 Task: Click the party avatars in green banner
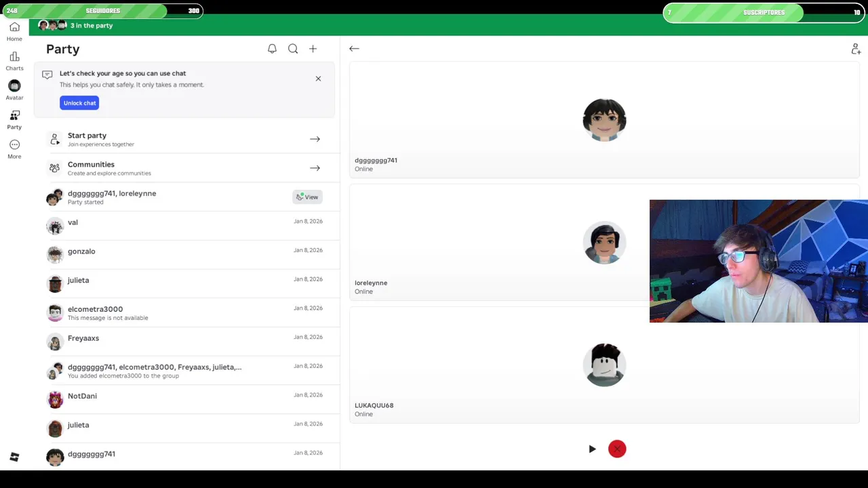[52, 25]
